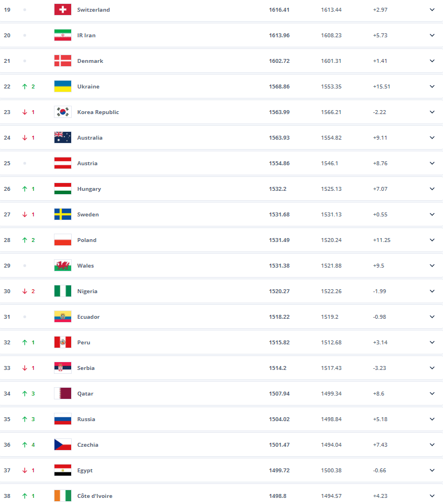The width and height of the screenshot is (443, 504).
Task: Click the Qatar flag icon
Action: pos(62,393)
